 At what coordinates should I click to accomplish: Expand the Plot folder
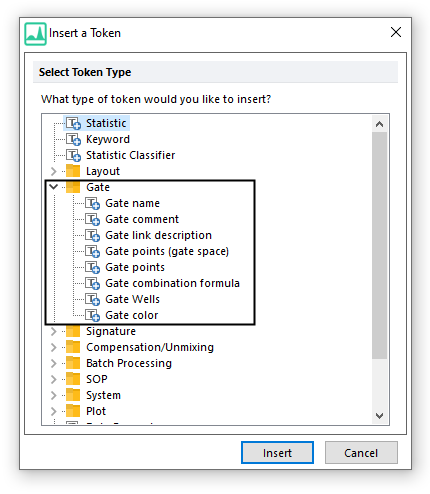pyautogui.click(x=53, y=411)
